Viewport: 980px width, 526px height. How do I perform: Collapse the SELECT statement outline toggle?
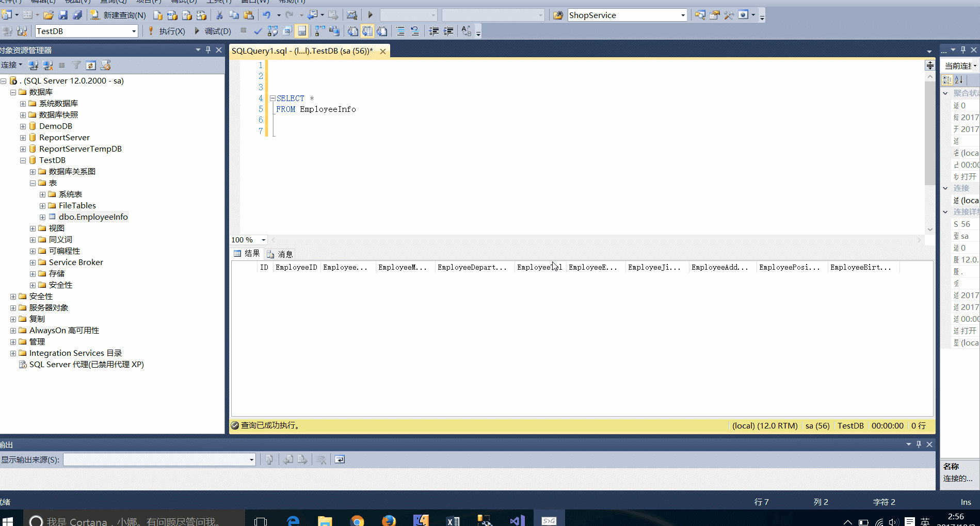pyautogui.click(x=272, y=98)
